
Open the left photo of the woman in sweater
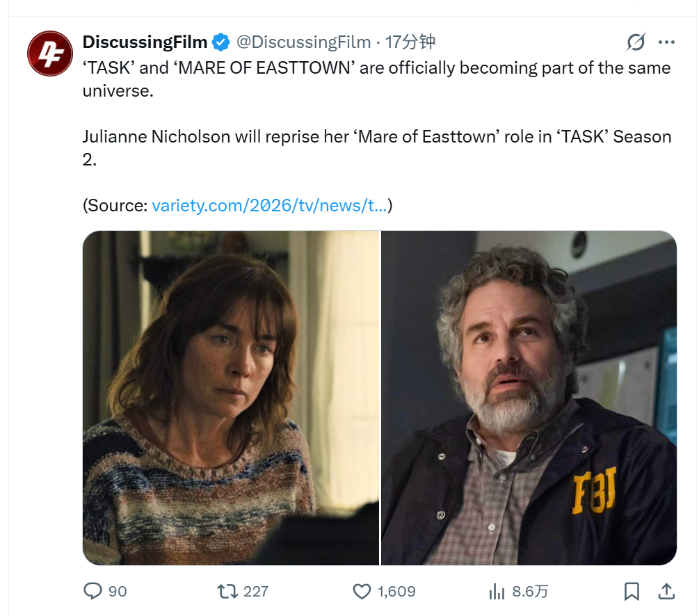point(230,398)
